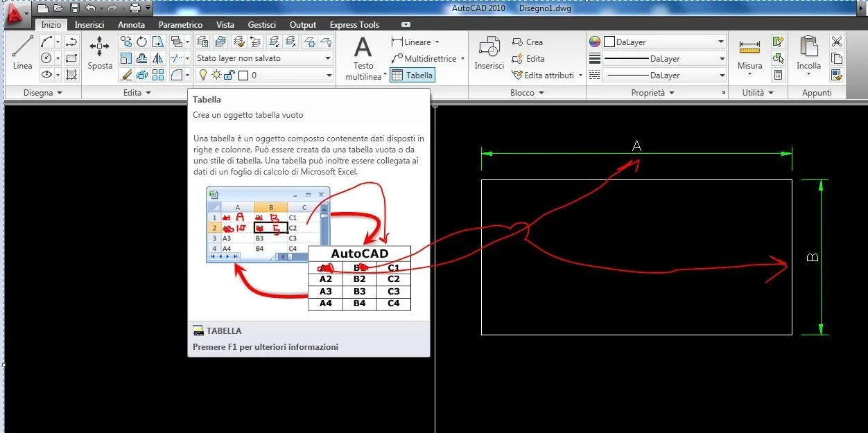Switch to the Parametrico ribbon tab
Image resolution: width=868 pixels, height=433 pixels.
180,25
